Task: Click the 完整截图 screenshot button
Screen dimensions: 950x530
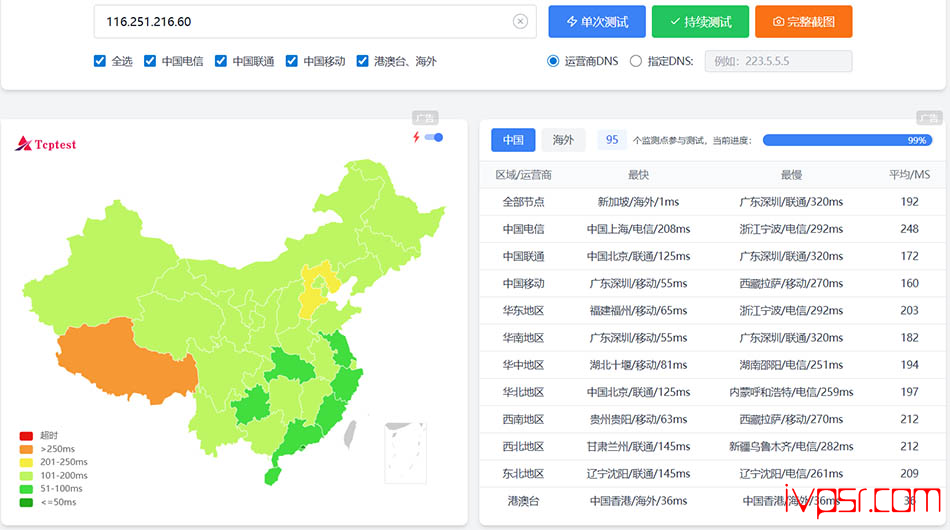Action: tap(803, 22)
